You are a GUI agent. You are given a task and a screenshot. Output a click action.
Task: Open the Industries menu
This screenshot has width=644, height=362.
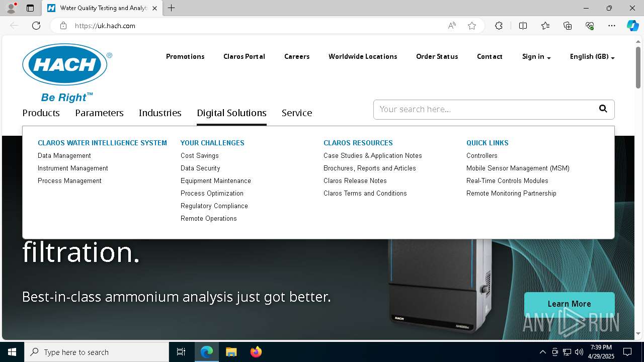pos(160,113)
